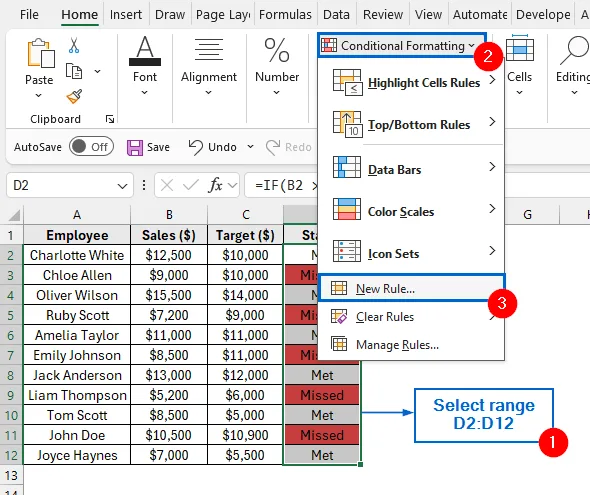590x495 pixels.
Task: Click the $15,500 sales cell
Action: pyautogui.click(x=169, y=295)
